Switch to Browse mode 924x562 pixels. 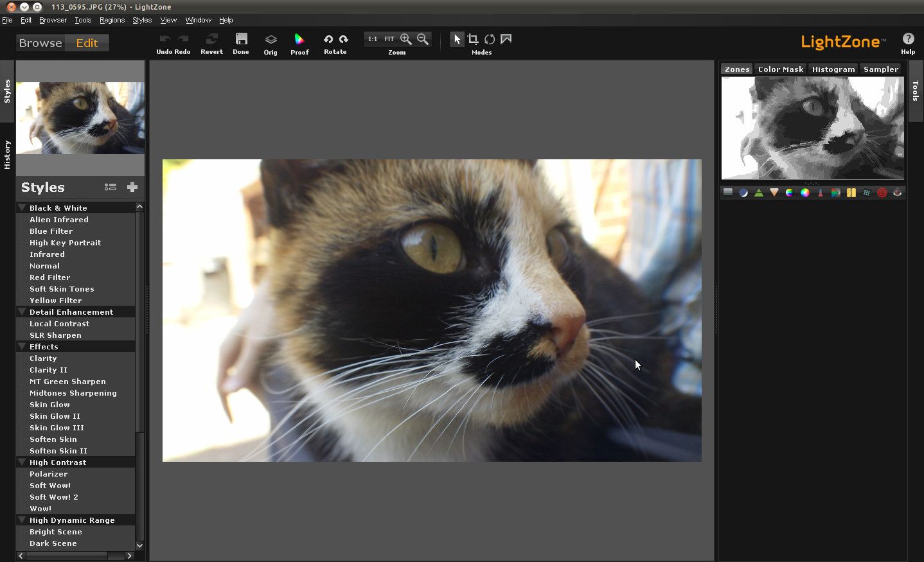pyautogui.click(x=40, y=43)
